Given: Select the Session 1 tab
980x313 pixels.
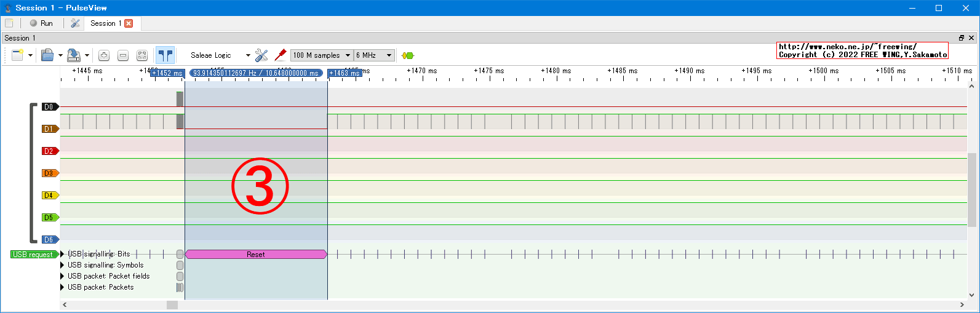Looking at the screenshot, I should click(105, 23).
